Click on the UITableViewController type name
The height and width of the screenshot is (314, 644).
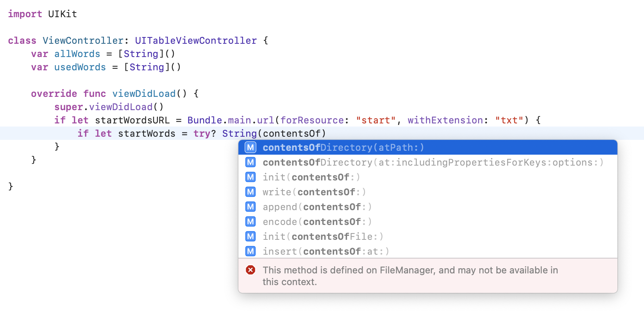coord(196,41)
